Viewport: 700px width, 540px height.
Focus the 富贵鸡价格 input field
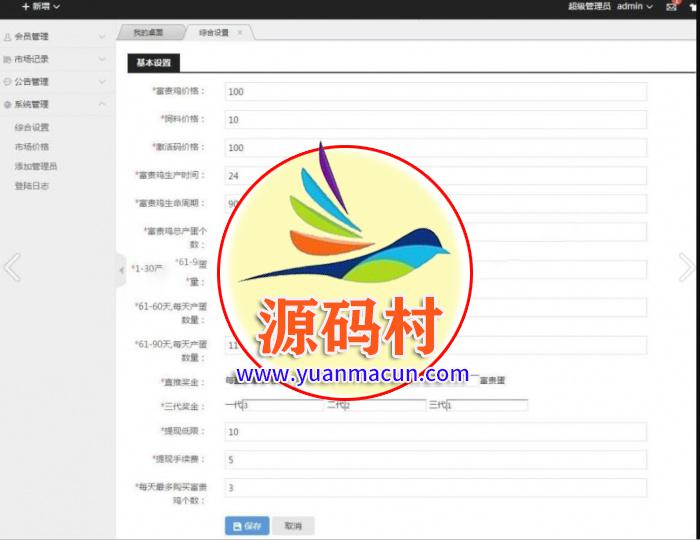pyautogui.click(x=436, y=92)
